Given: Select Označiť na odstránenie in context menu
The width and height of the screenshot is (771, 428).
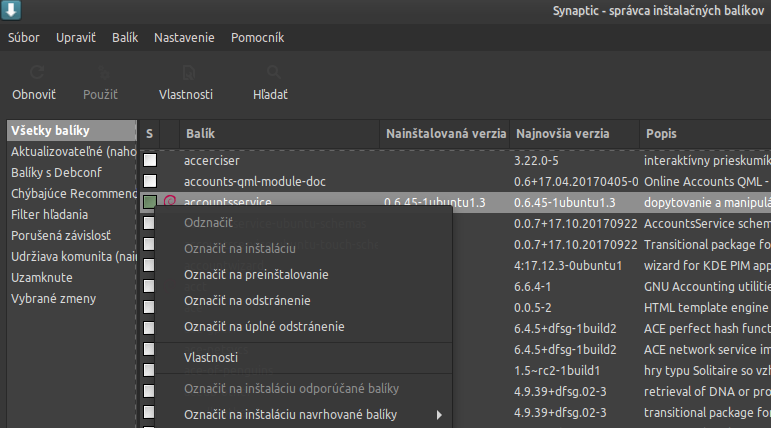Looking at the screenshot, I should click(247, 300).
